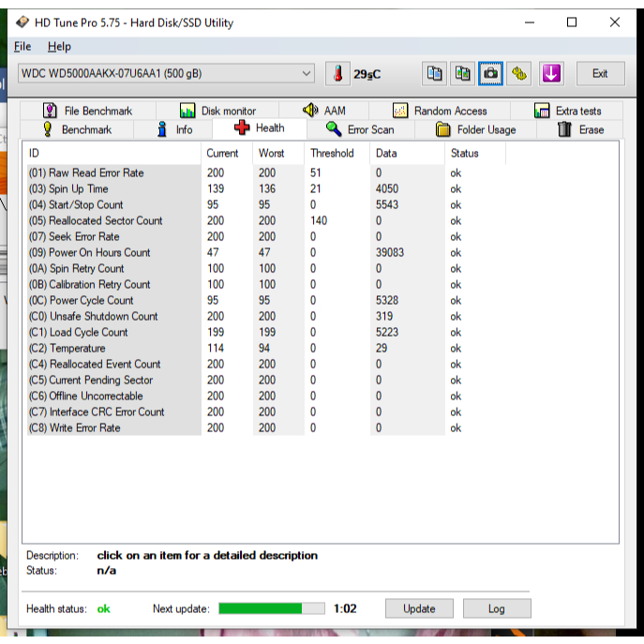Go to the Disk monitor tab
The width and height of the screenshot is (644, 644).
tap(217, 111)
